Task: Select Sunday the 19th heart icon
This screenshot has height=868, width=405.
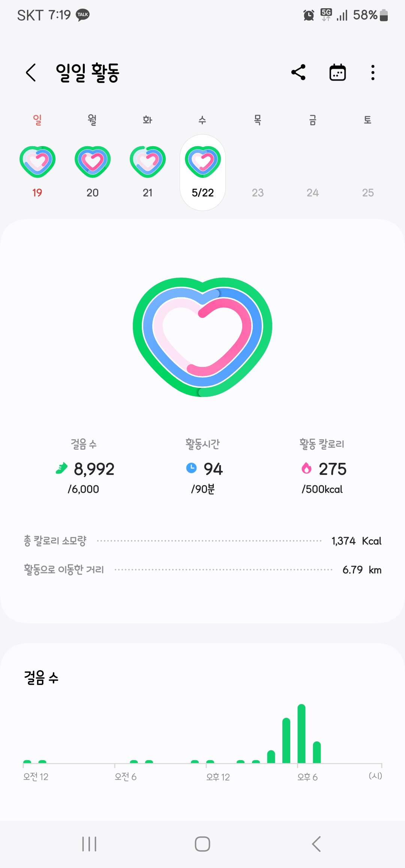Action: point(37,162)
